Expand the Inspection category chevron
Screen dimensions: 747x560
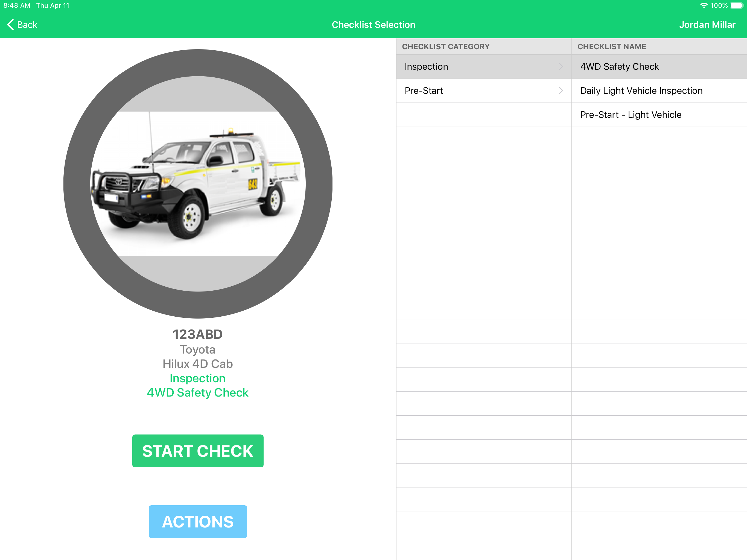point(561,66)
